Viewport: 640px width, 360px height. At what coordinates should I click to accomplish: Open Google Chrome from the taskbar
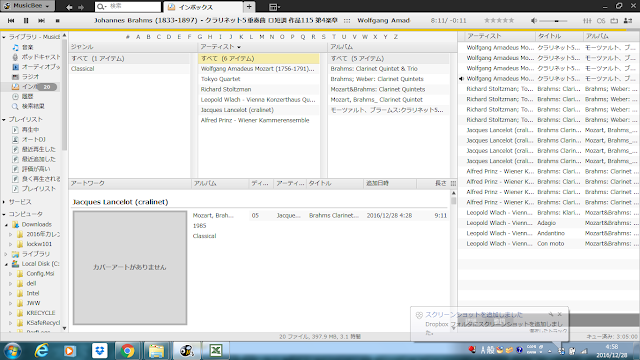click(127, 351)
